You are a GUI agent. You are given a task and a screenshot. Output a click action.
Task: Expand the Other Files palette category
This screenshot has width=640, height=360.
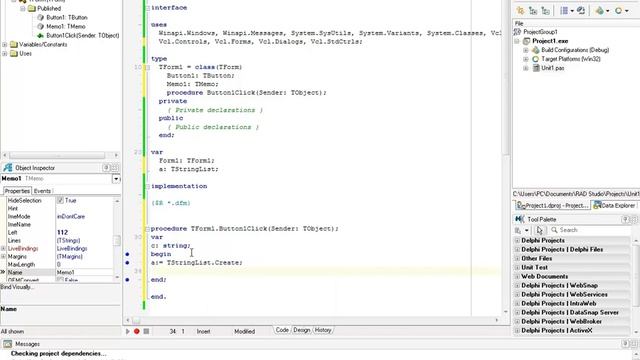(517, 258)
